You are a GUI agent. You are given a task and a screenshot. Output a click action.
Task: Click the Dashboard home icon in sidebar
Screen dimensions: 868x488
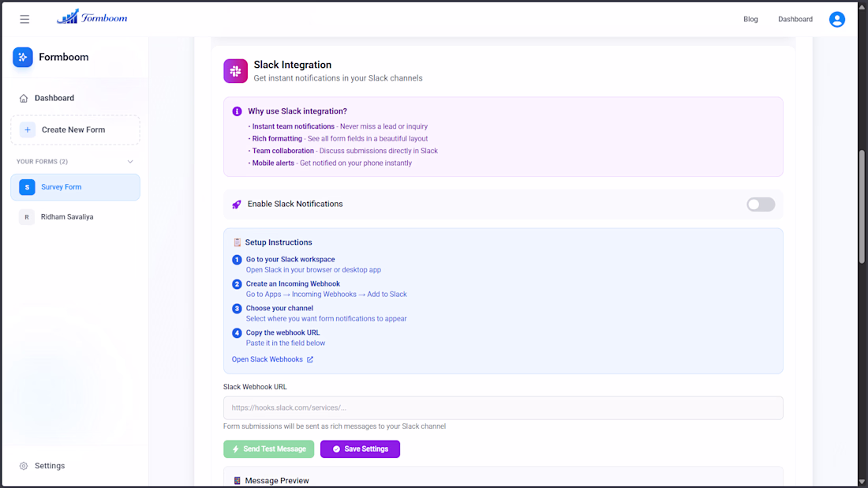tap(23, 99)
